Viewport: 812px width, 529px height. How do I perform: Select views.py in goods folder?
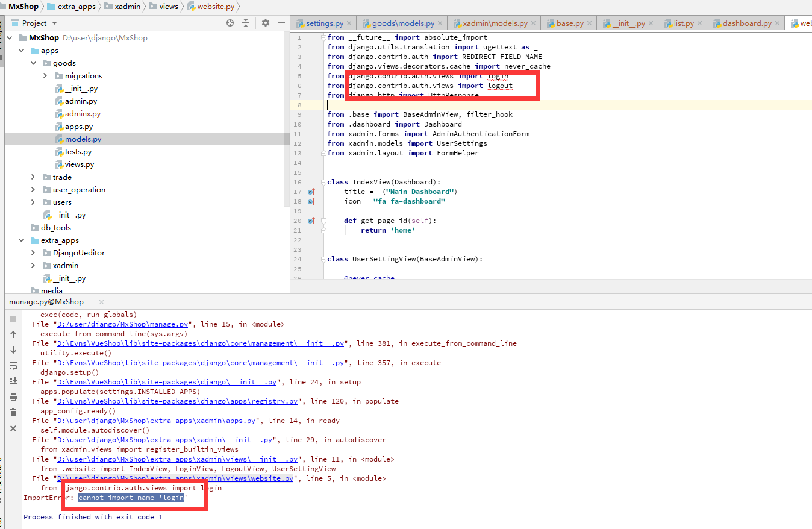(80, 164)
